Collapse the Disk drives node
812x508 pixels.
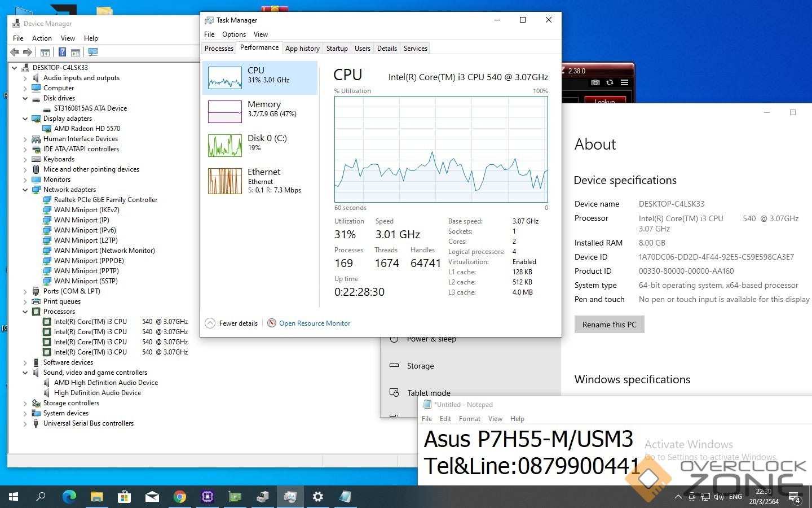[x=25, y=98]
